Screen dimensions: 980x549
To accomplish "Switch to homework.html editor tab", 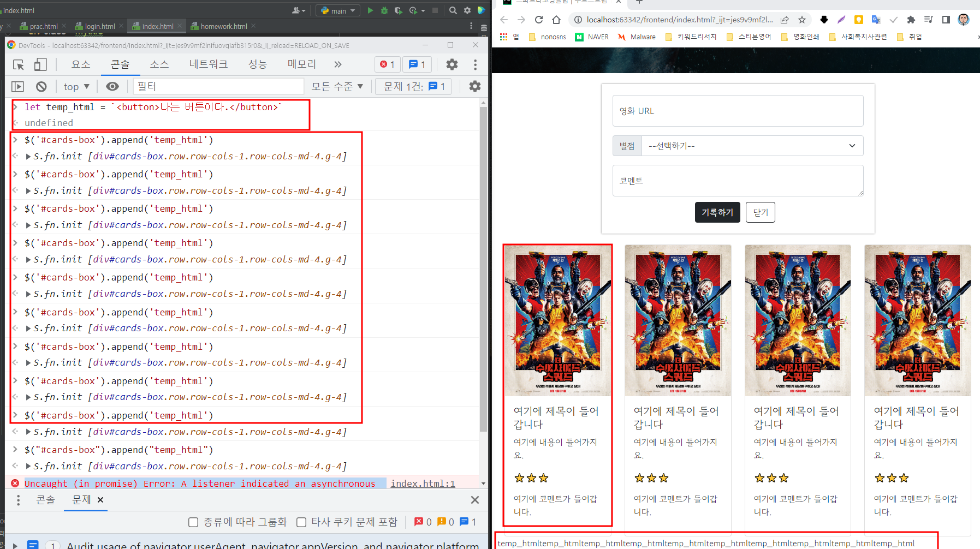I will (223, 26).
